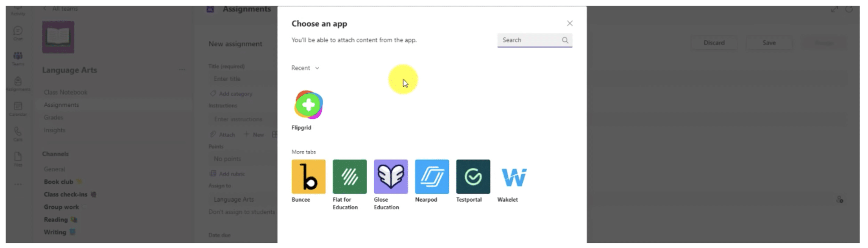This screenshot has width=868, height=248.
Task: Open the Class check-ins channel
Action: (70, 194)
